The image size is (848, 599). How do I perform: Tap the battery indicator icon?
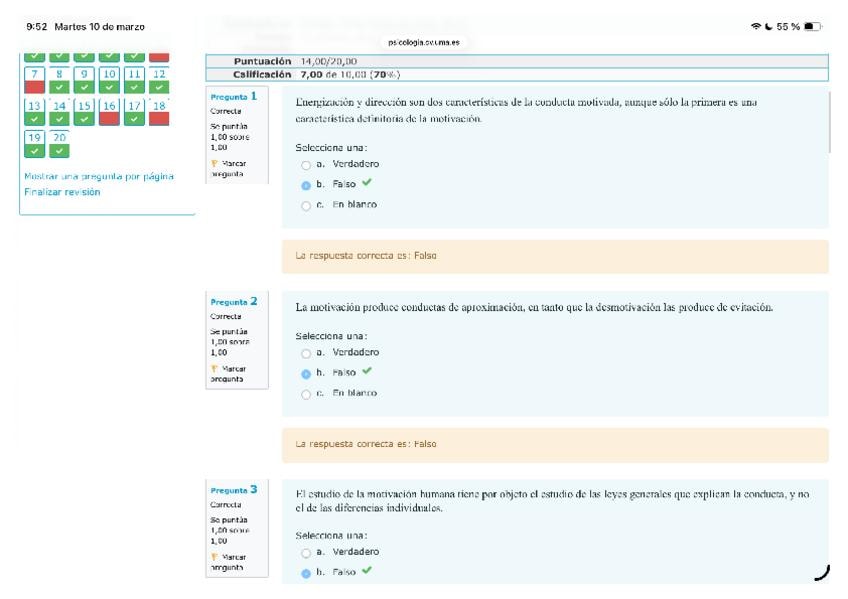point(813,26)
